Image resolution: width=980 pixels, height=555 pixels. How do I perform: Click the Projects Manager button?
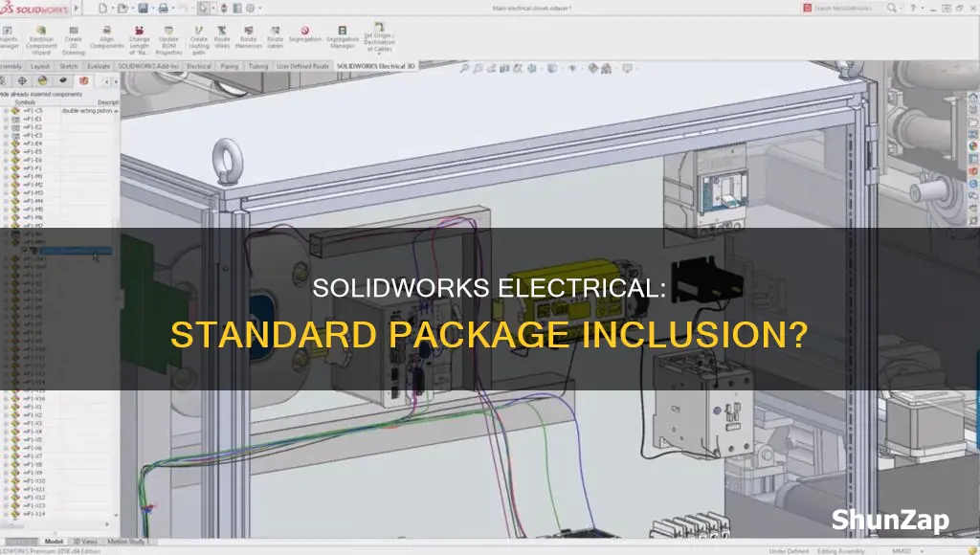[x=9, y=37]
